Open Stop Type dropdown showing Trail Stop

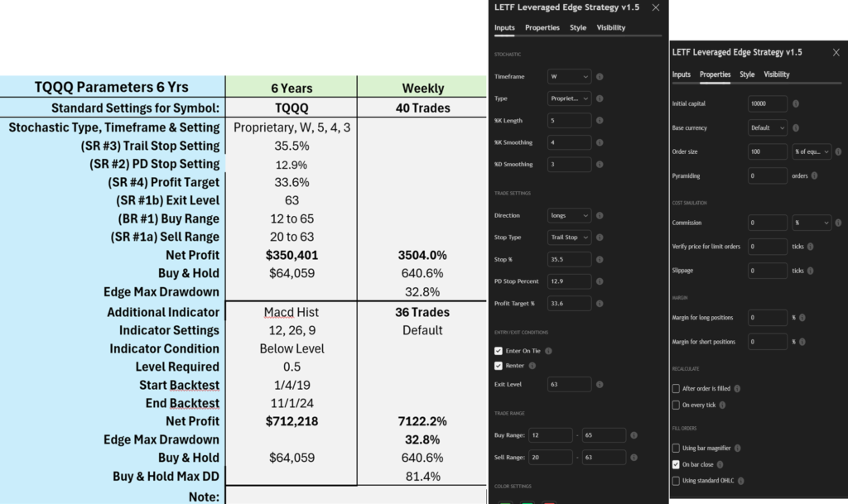point(569,238)
